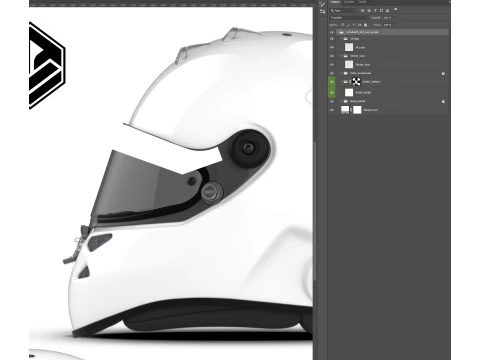Expand the locked group just above green rows
Image resolution: width=480 pixels, height=360 pixels.
click(342, 73)
